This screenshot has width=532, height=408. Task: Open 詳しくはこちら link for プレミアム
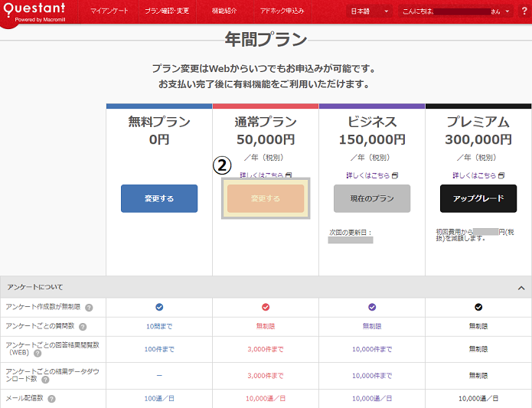pyautogui.click(x=475, y=175)
